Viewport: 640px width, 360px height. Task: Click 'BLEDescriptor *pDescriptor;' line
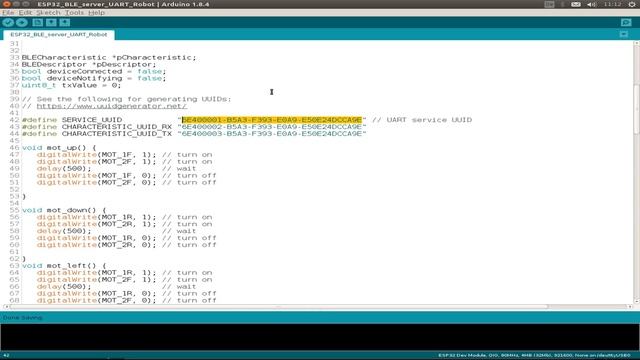89,64
